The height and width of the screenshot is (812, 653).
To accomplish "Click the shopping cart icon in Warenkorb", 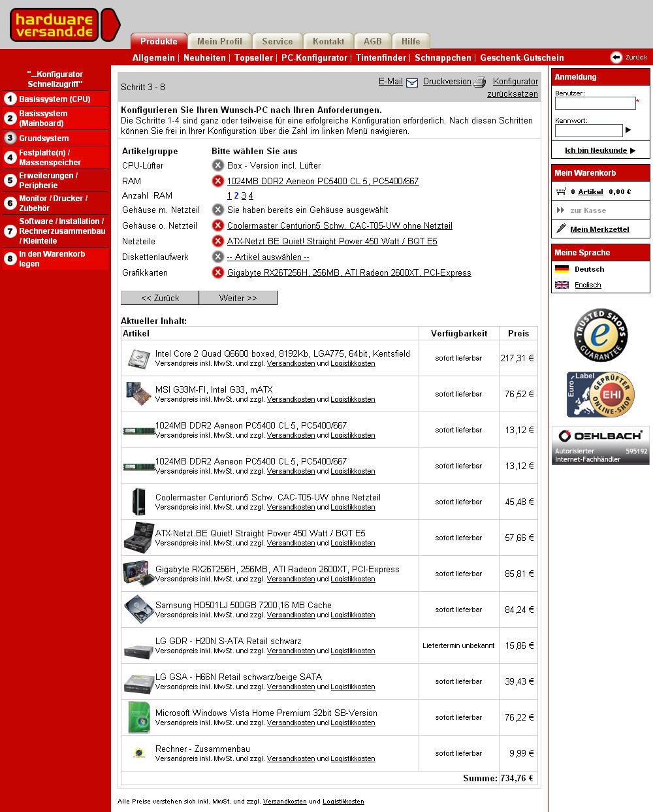I will pyautogui.click(x=561, y=191).
